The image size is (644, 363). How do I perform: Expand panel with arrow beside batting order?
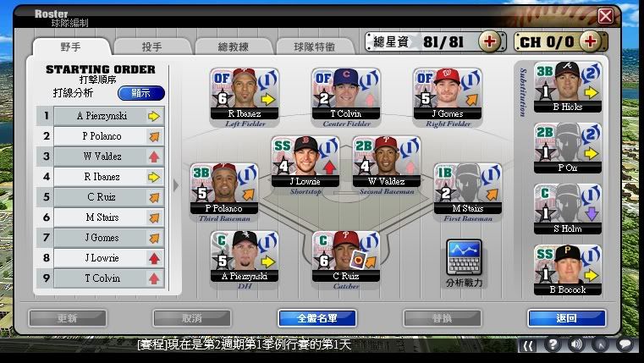click(x=176, y=185)
